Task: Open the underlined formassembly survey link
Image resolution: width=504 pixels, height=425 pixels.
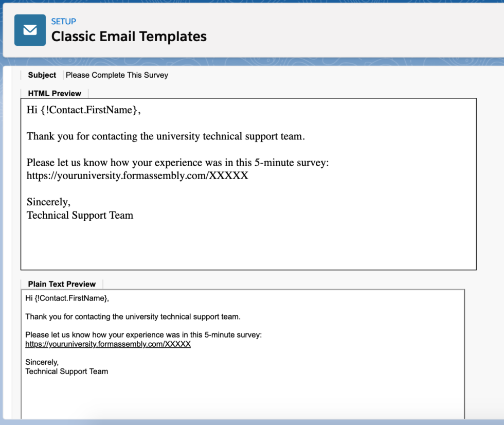Action: tap(108, 344)
